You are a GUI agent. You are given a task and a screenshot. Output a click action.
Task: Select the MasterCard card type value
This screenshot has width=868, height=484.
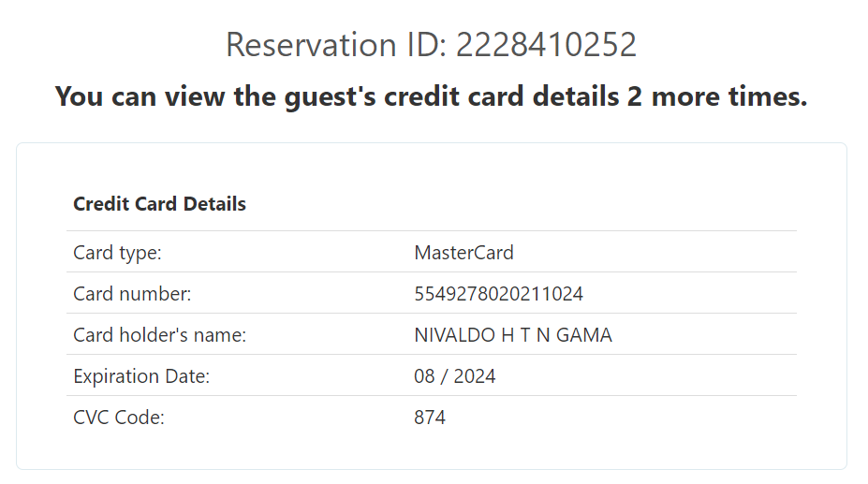(x=463, y=253)
